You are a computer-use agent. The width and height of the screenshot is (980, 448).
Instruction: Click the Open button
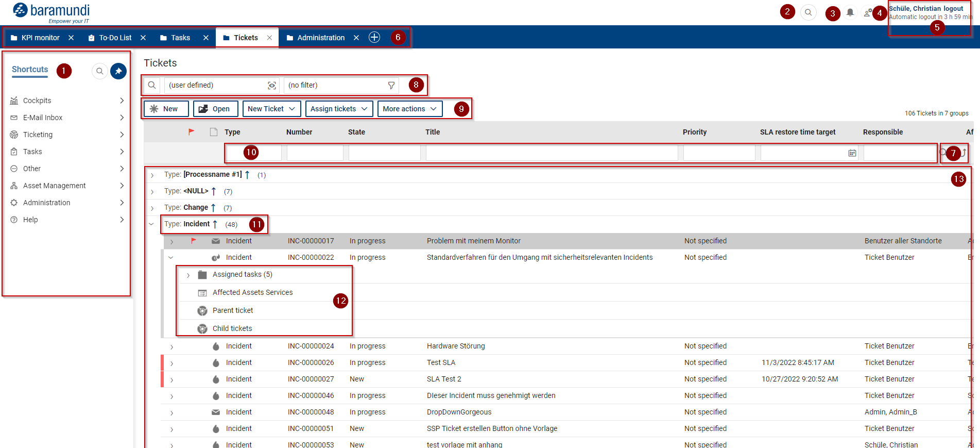[x=215, y=109]
